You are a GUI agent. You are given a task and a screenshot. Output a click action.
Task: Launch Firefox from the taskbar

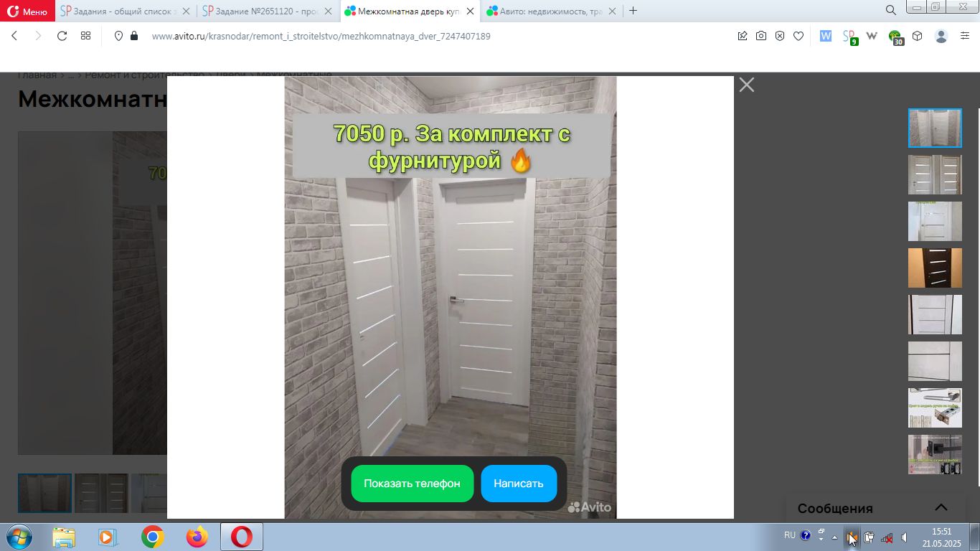[x=196, y=537]
